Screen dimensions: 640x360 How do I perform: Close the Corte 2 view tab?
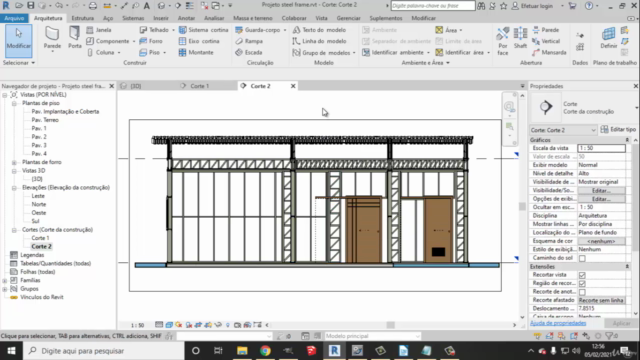click(x=293, y=86)
